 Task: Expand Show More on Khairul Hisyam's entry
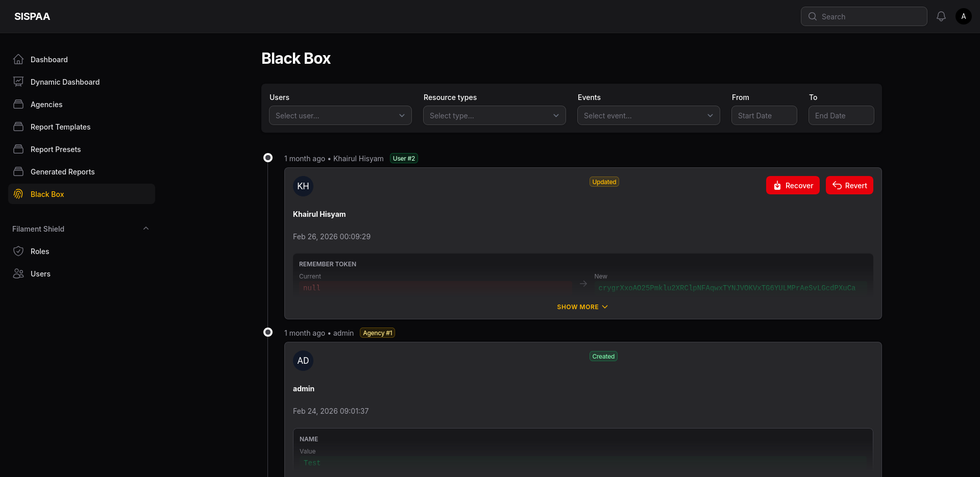(582, 307)
